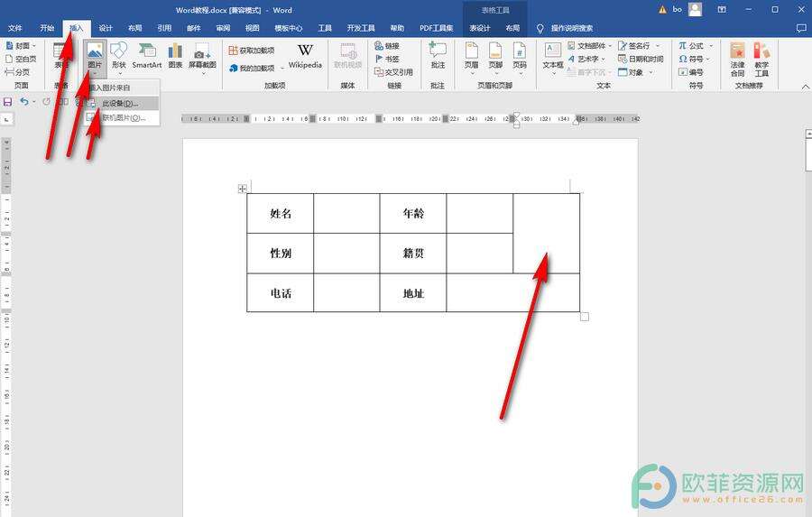Click the 年龄 table cell
The height and width of the screenshot is (517, 812).
(x=413, y=214)
